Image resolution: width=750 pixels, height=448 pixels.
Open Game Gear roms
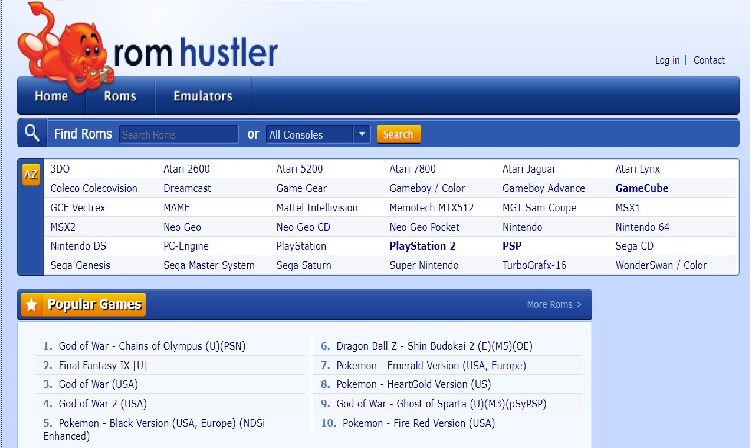(x=301, y=188)
